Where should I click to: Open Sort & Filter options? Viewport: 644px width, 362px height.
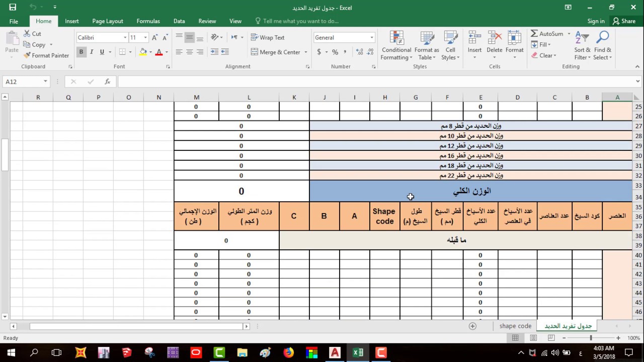[x=582, y=46]
